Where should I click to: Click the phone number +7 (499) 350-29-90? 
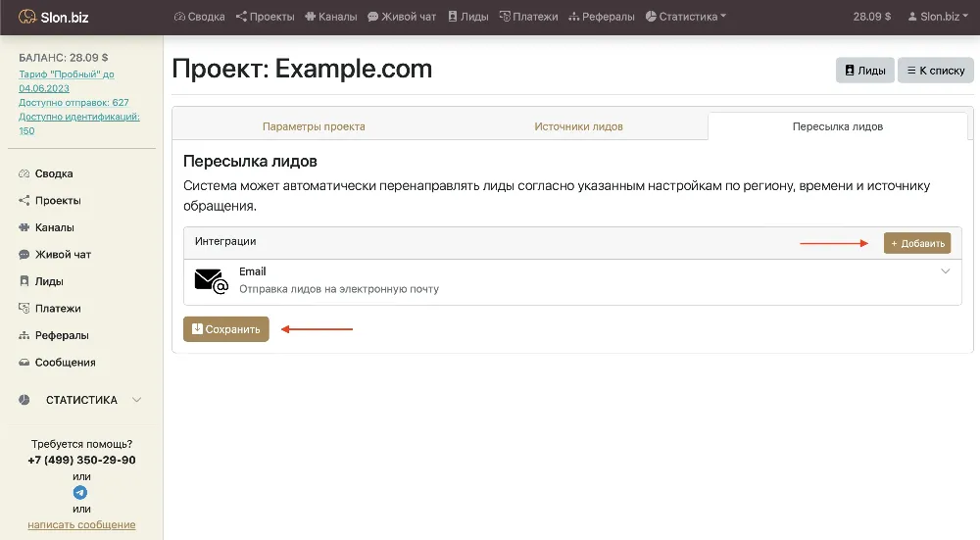[x=81, y=460]
